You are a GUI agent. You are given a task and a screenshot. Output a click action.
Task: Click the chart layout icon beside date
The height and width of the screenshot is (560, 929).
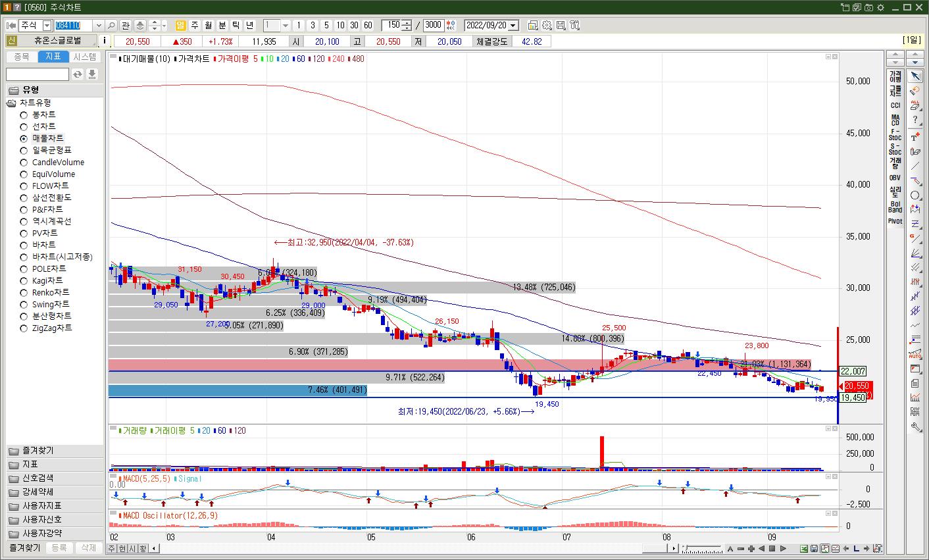point(532,26)
